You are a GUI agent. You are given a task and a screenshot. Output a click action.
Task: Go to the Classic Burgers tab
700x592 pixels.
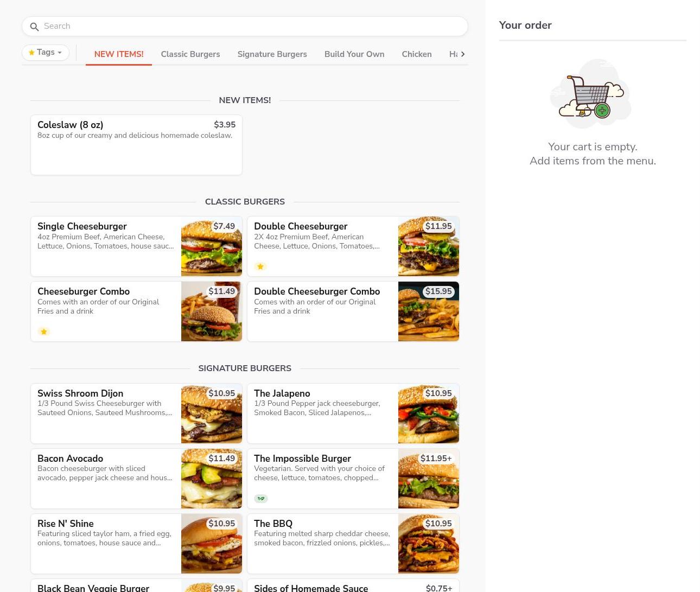tap(190, 54)
